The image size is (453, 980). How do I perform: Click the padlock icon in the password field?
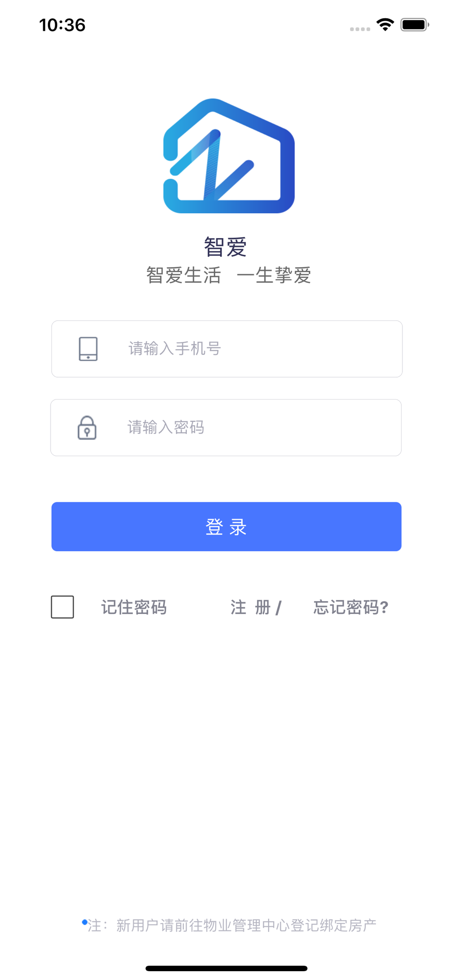click(x=87, y=428)
